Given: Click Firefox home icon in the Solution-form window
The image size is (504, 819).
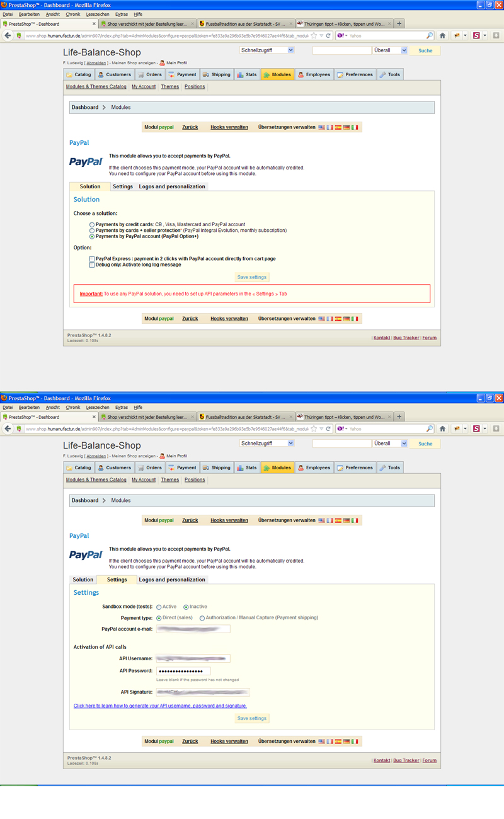Looking at the screenshot, I should [x=442, y=35].
